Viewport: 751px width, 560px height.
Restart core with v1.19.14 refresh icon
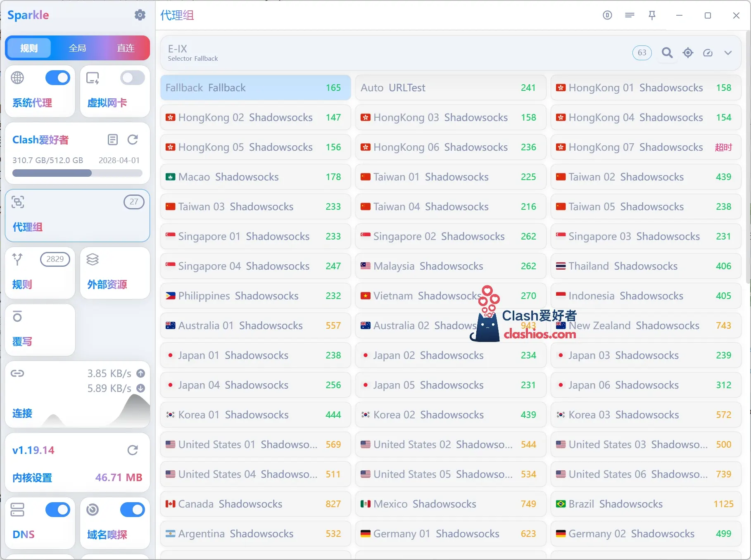(x=133, y=450)
